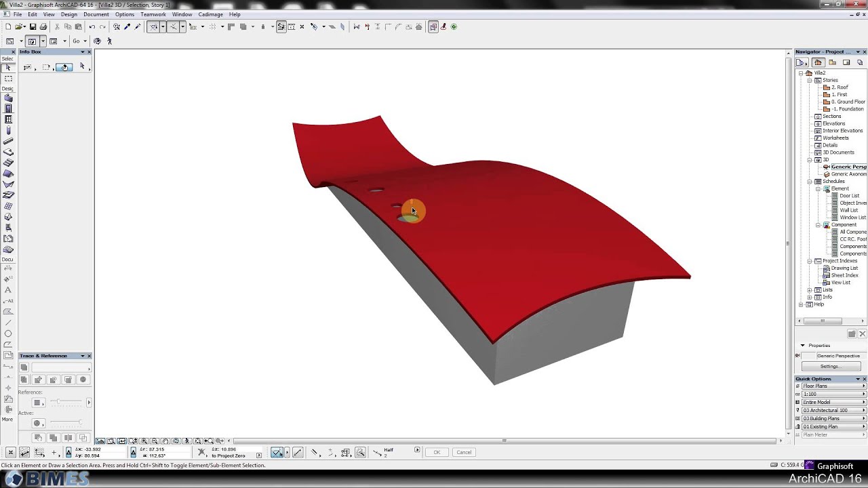Collapse the Project Indexes tree node

point(809,261)
